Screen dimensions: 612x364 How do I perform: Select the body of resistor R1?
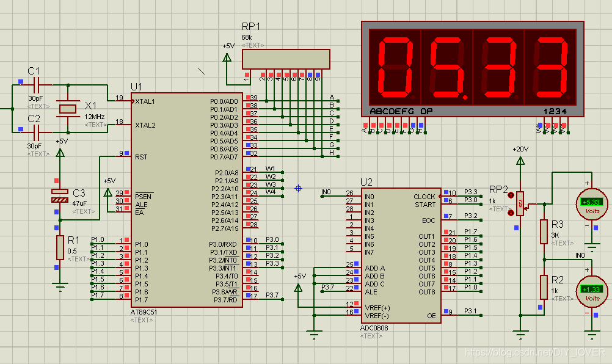click(x=60, y=247)
